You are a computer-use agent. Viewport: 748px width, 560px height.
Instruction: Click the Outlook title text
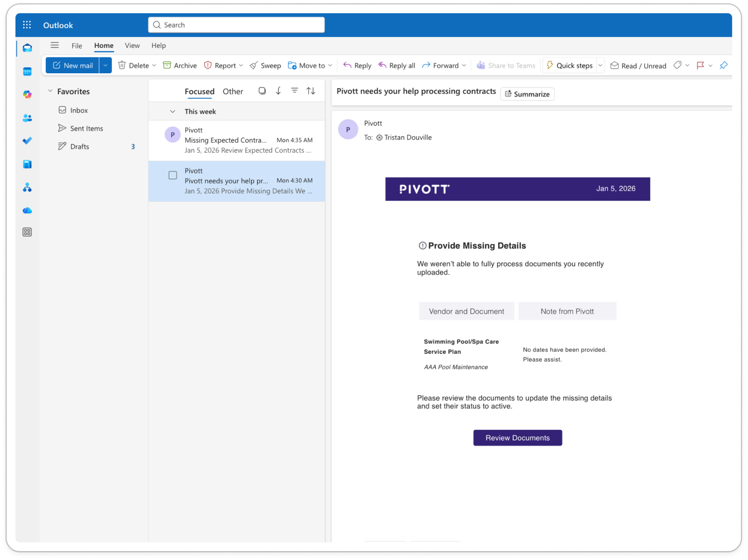[58, 25]
